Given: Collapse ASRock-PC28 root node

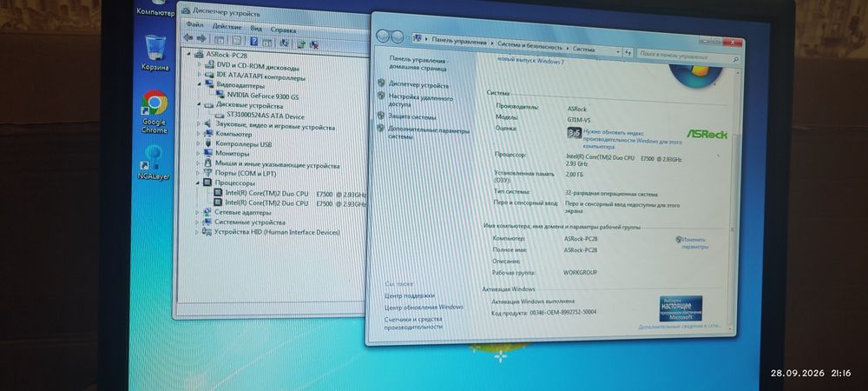Looking at the screenshot, I should (188, 54).
